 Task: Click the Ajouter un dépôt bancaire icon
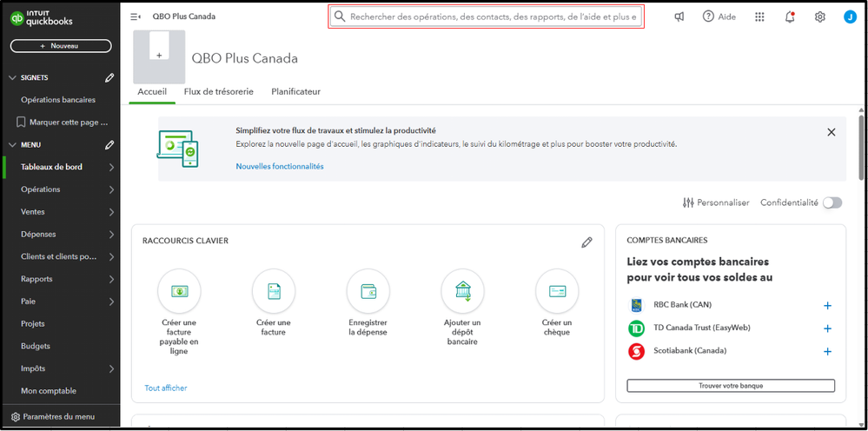[462, 290]
